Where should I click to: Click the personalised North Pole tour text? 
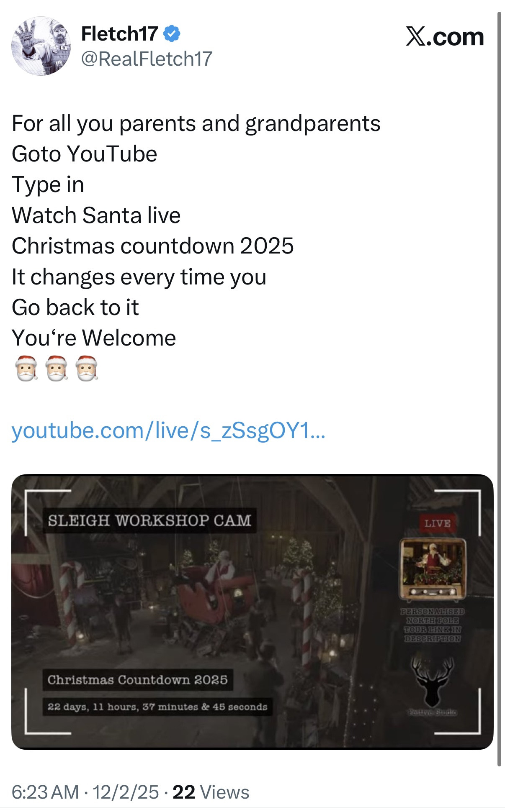pyautogui.click(x=433, y=625)
